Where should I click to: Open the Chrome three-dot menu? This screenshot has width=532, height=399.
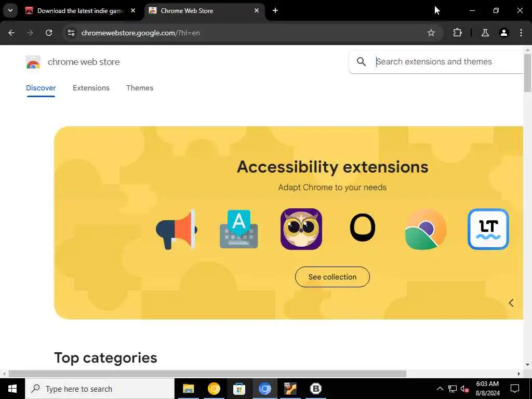521,33
